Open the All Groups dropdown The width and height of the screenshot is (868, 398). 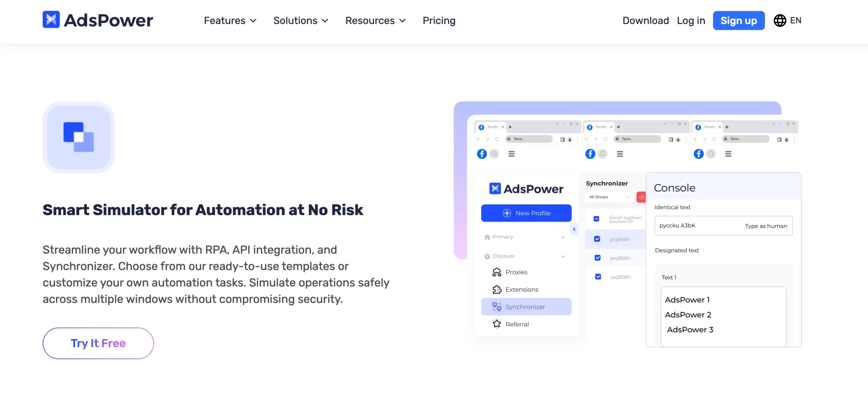[x=609, y=197]
